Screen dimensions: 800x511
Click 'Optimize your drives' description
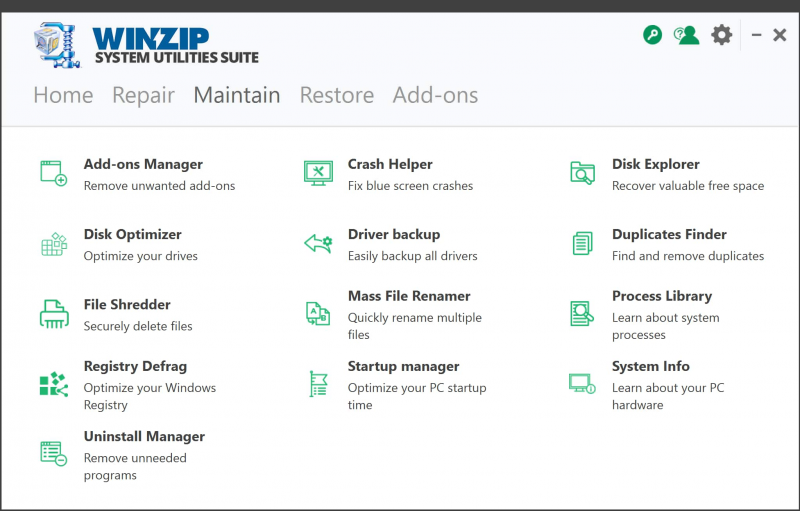pos(140,256)
